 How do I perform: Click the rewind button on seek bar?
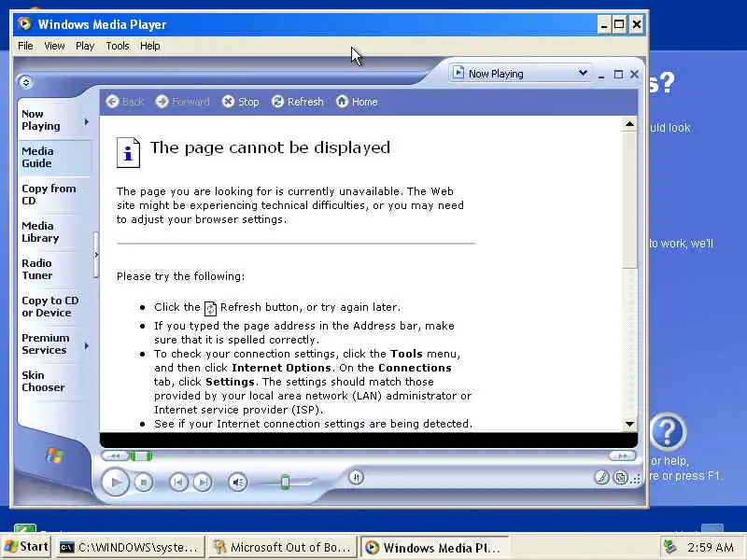[x=115, y=456]
